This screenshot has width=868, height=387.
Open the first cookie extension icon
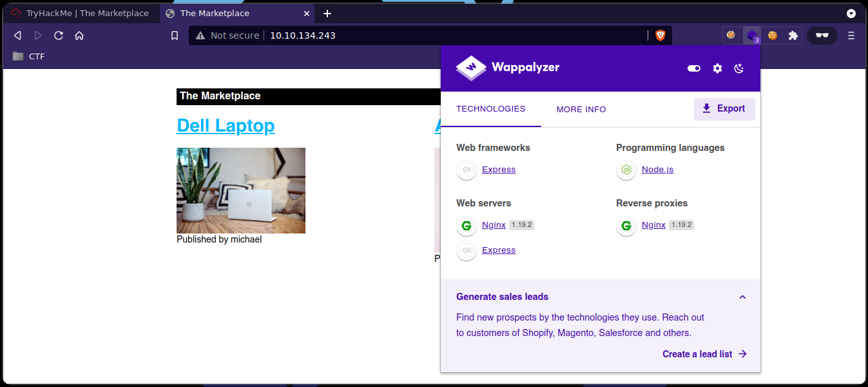(x=731, y=35)
